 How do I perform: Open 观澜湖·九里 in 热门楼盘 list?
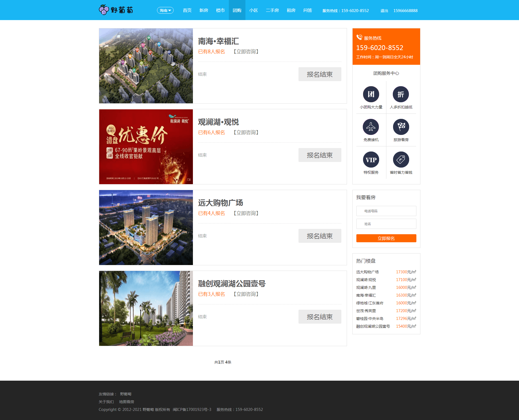tap(366, 287)
